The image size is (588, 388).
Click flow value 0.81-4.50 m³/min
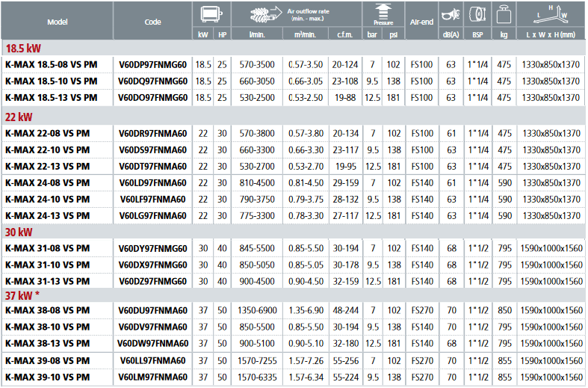coord(306,182)
